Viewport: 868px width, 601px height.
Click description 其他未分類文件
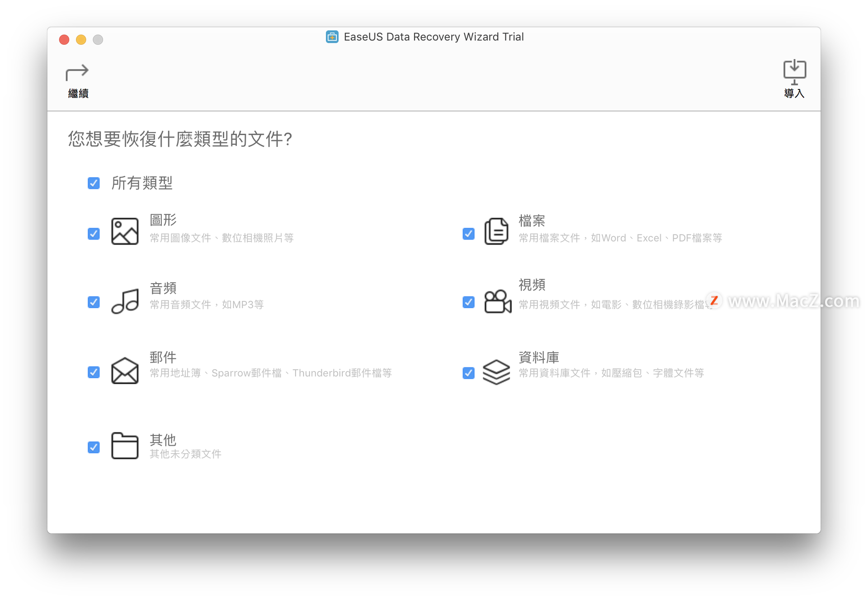coord(185,454)
